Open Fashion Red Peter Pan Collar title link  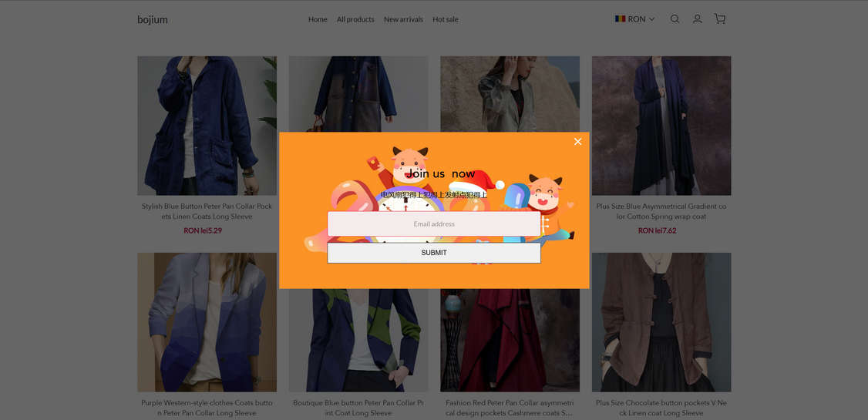(x=510, y=408)
